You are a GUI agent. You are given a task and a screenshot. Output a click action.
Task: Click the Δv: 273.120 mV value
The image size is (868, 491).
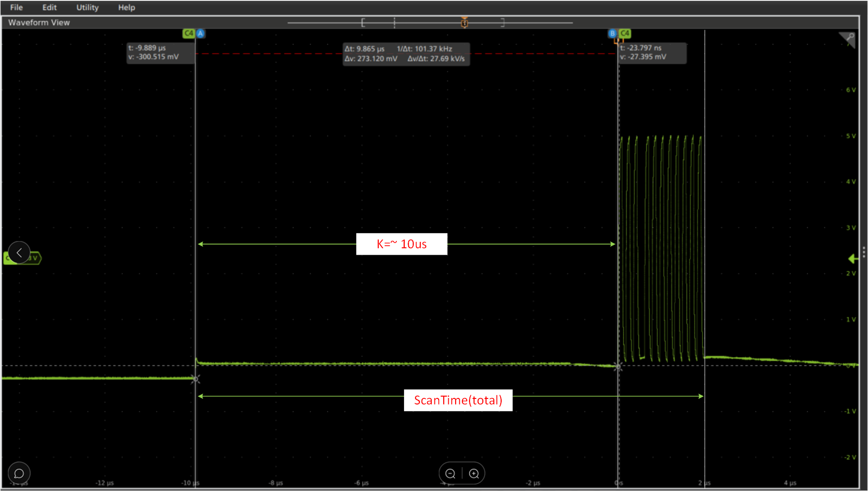(371, 59)
